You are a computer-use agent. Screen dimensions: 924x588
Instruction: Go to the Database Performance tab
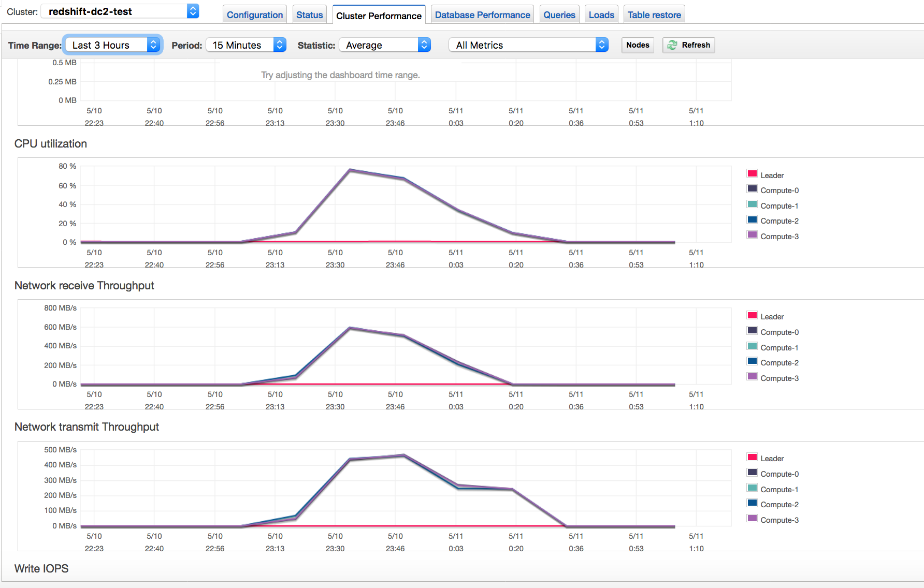coord(482,15)
